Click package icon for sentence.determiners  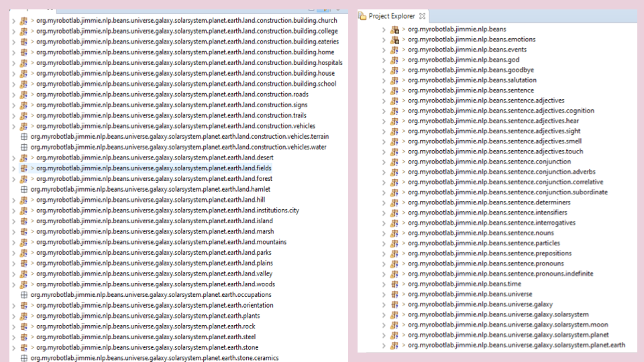[394, 202]
